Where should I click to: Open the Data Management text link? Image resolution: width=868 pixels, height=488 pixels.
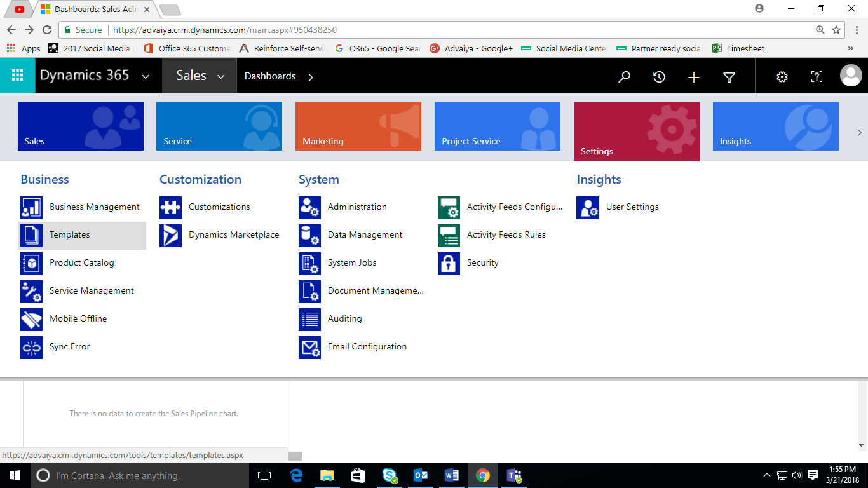tap(365, 234)
